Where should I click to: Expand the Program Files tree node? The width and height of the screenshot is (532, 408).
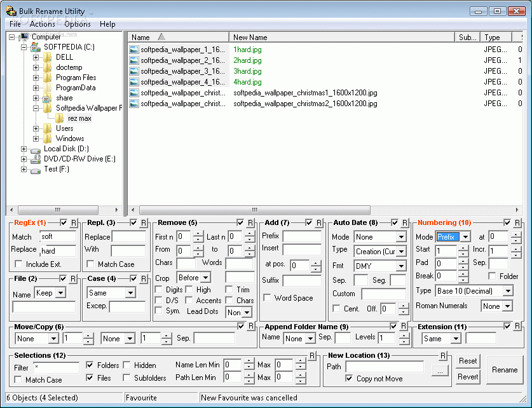36,78
